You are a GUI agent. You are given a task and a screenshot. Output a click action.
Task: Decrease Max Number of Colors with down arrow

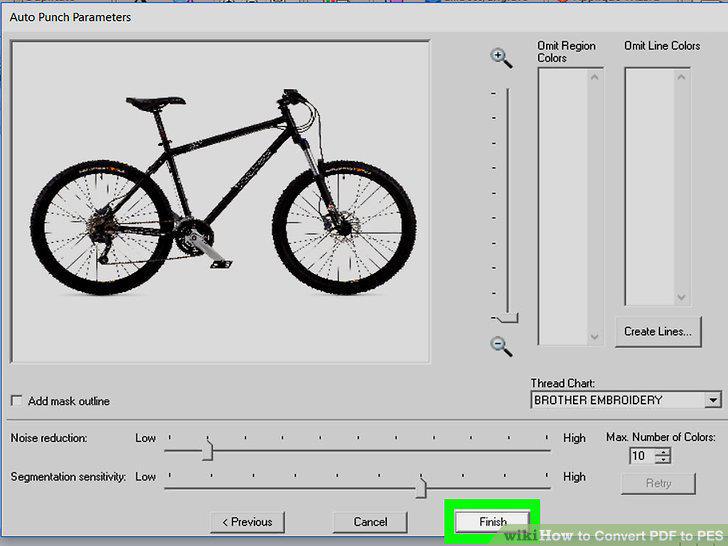click(x=663, y=460)
